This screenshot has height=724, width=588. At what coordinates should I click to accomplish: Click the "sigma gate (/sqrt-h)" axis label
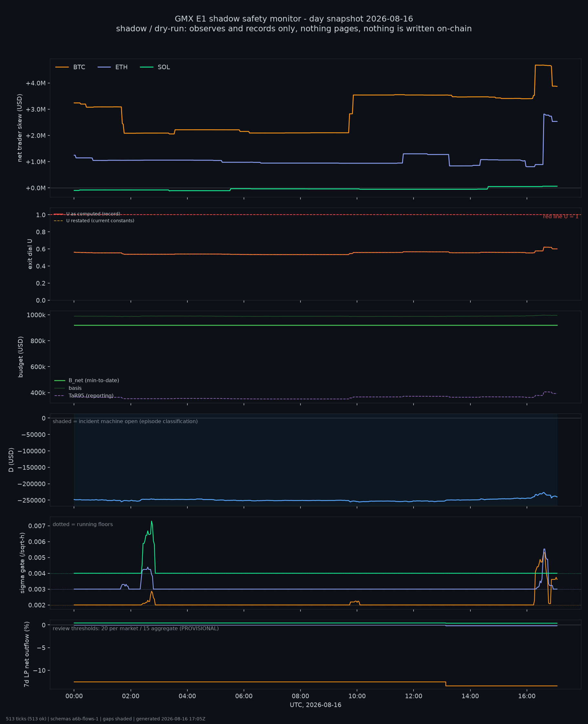[x=22, y=563]
